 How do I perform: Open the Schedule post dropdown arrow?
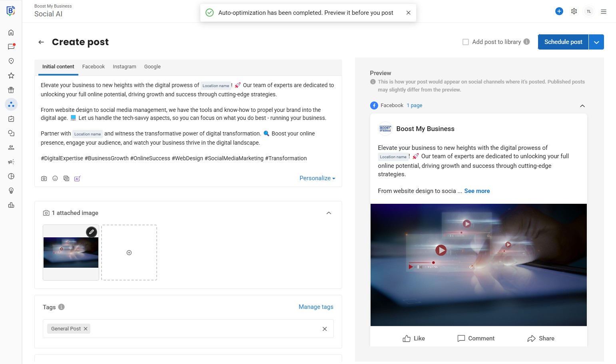[596, 42]
